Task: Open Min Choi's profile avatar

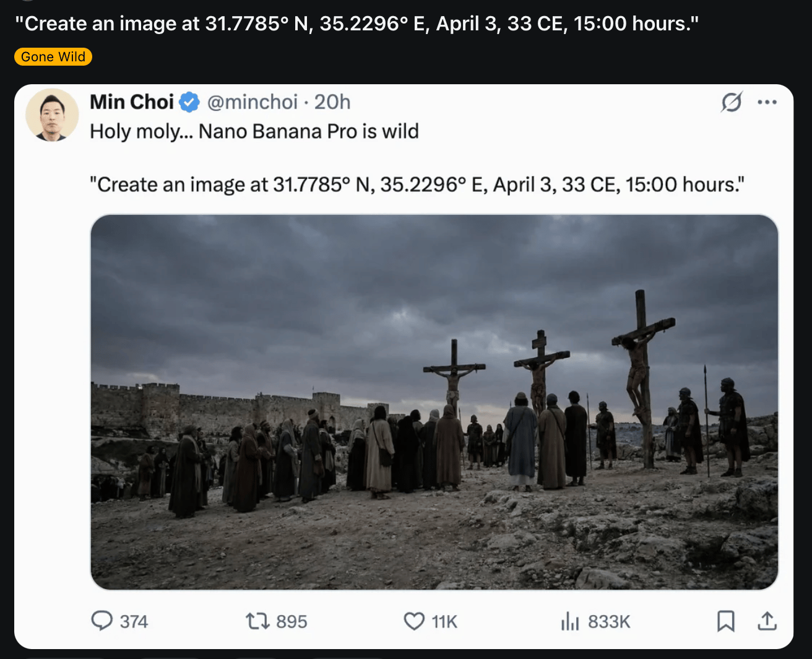Action: [x=52, y=115]
